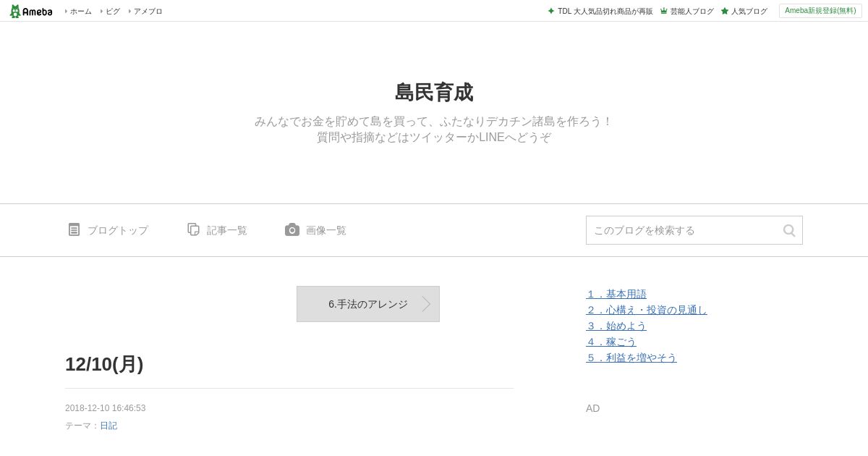This screenshot has height=456, width=868.
Task: Click Ameba新規登録(無料) button
Action: 820,11
